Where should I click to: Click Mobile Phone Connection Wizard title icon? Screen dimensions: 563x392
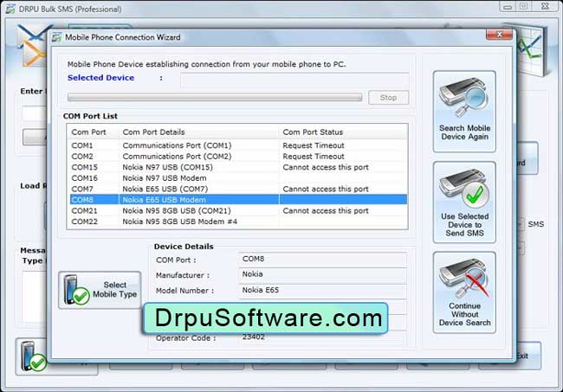[x=56, y=37]
